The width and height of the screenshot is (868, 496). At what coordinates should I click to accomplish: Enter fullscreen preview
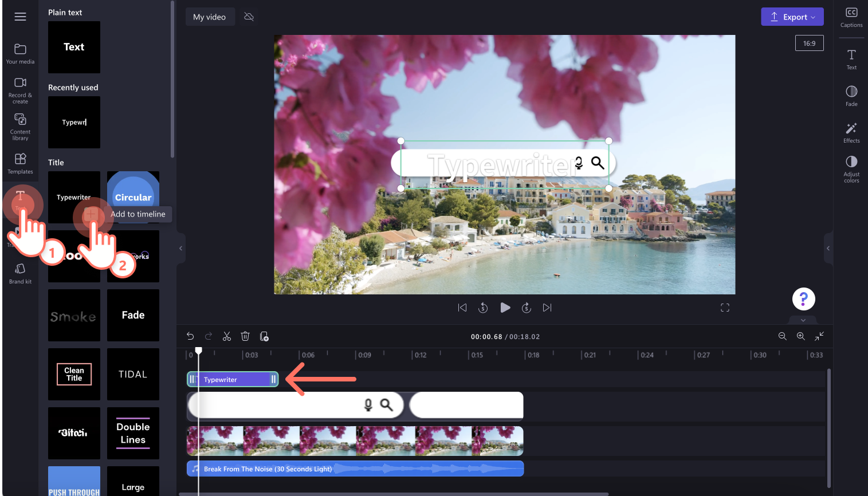point(725,308)
